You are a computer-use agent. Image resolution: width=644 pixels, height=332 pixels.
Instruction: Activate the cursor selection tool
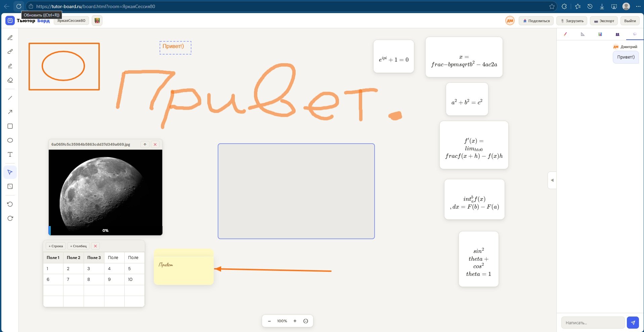[10, 172]
